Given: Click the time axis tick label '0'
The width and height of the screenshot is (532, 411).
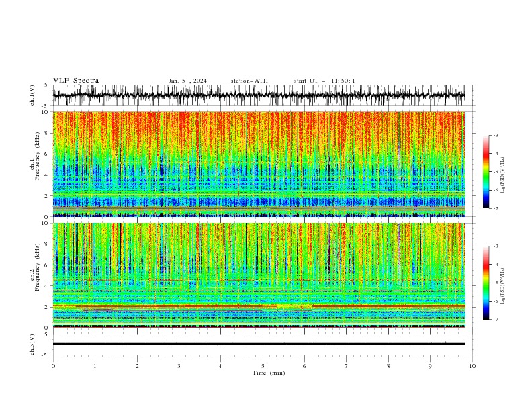Looking at the screenshot, I should click(53, 366).
